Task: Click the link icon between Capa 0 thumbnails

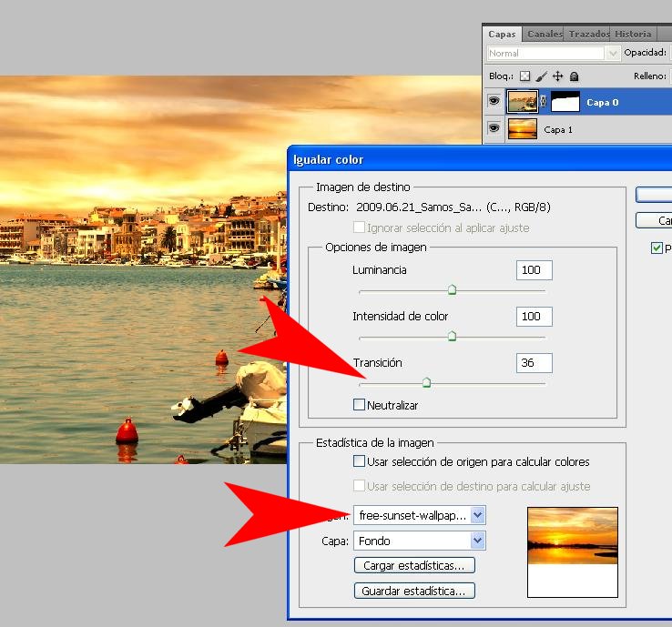Action: [544, 103]
